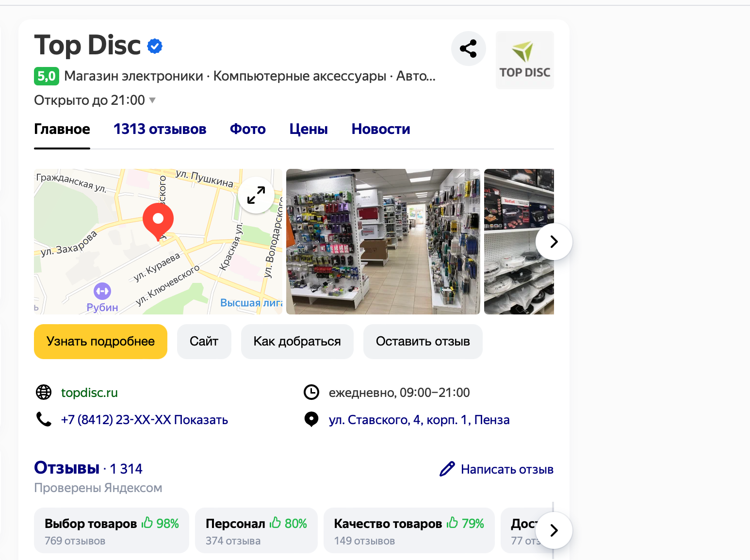750x560 pixels.
Task: Click the blue verified badge next to Top Disc
Action: tap(155, 46)
